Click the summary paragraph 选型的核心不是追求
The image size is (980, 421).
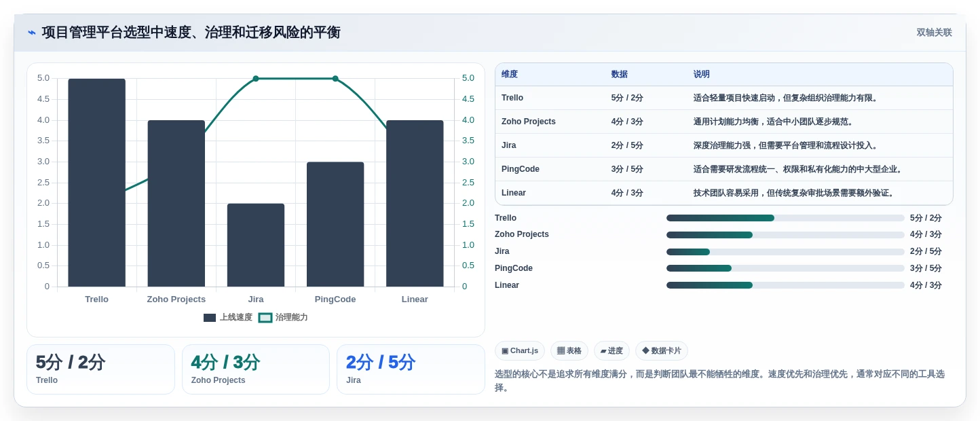click(720, 381)
